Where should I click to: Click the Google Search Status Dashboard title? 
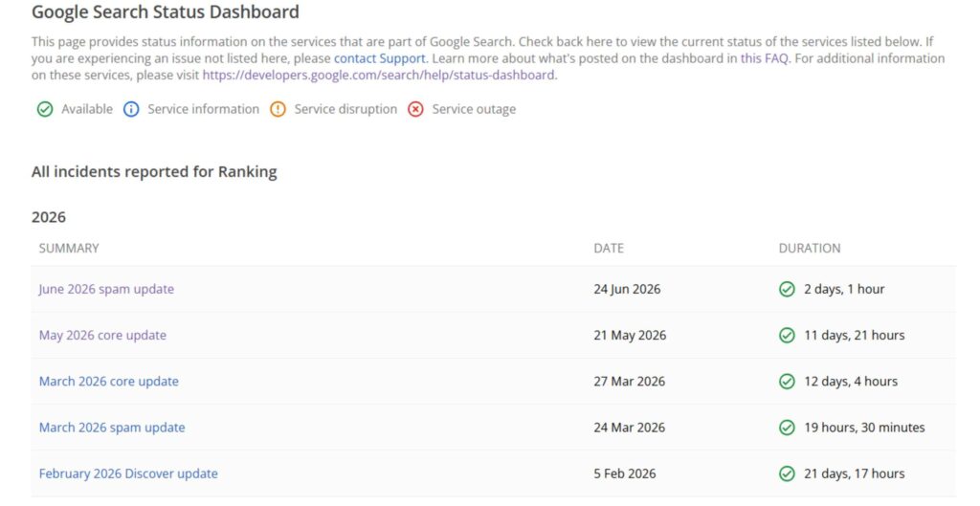(166, 11)
